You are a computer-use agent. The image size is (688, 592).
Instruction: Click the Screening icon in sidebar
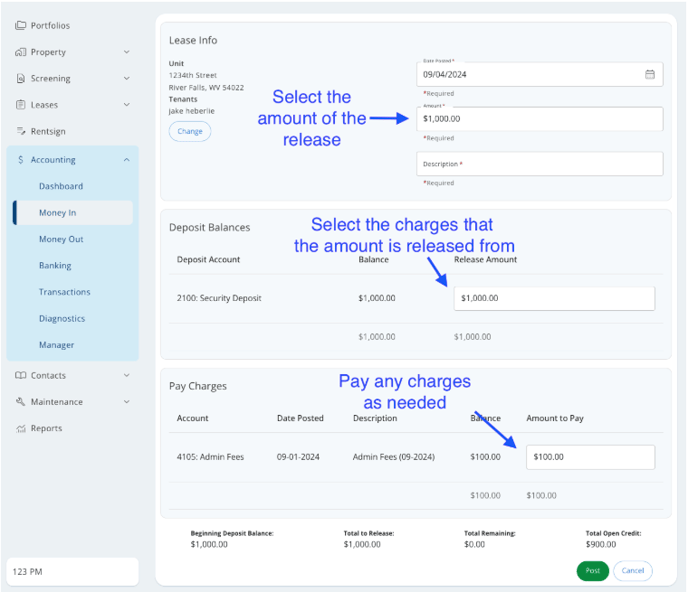[21, 78]
